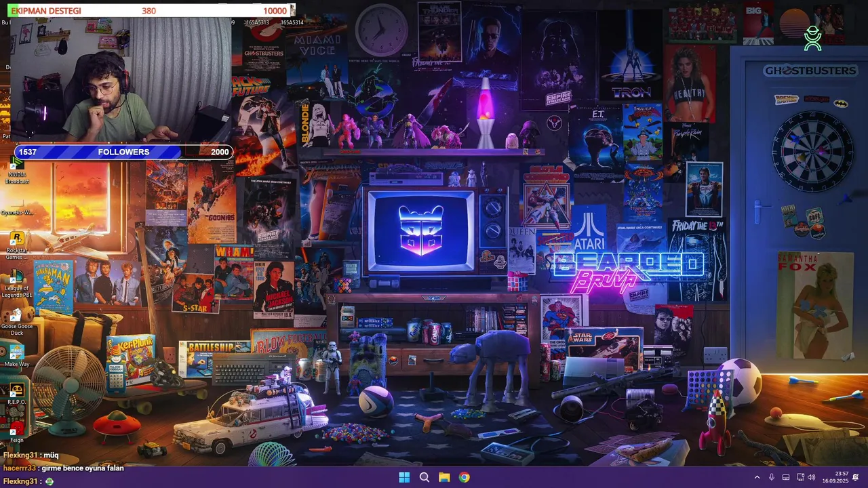Screen dimensions: 868x488
Task: Open File Explorer from the taskbar
Action: (x=444, y=477)
